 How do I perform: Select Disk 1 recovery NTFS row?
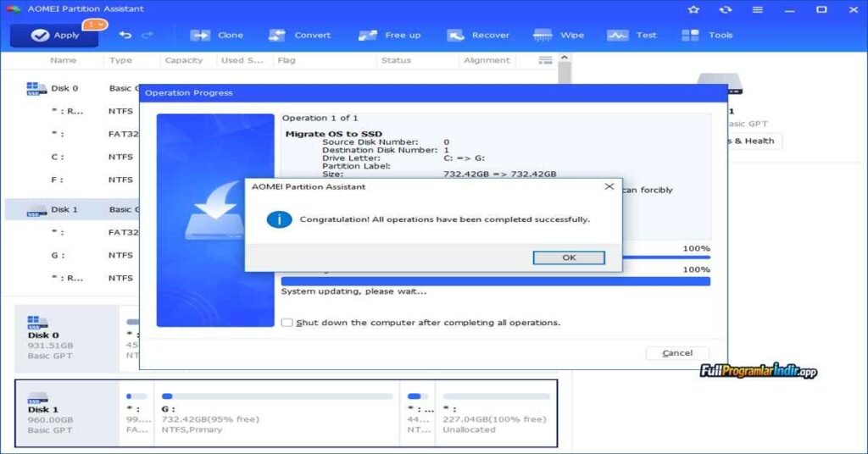(x=72, y=278)
